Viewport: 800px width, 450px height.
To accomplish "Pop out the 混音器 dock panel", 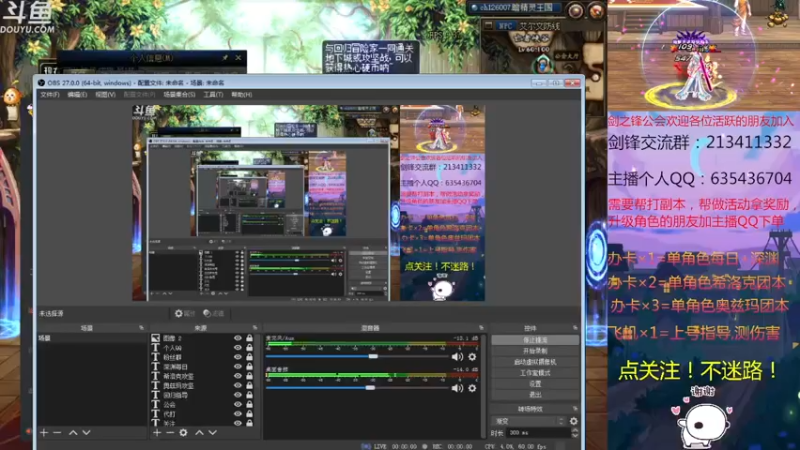I will pyautogui.click(x=481, y=328).
